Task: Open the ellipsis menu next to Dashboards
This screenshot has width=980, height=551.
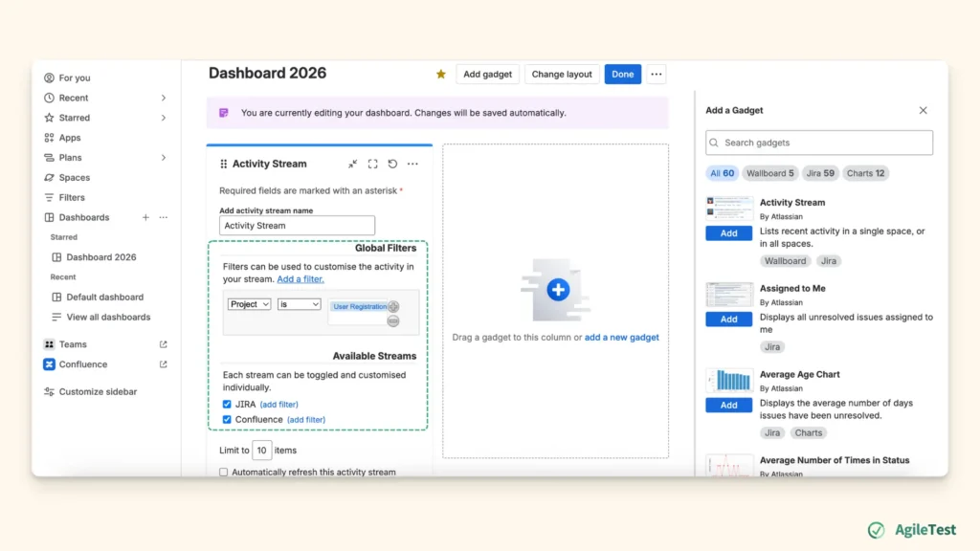Action: click(x=163, y=217)
